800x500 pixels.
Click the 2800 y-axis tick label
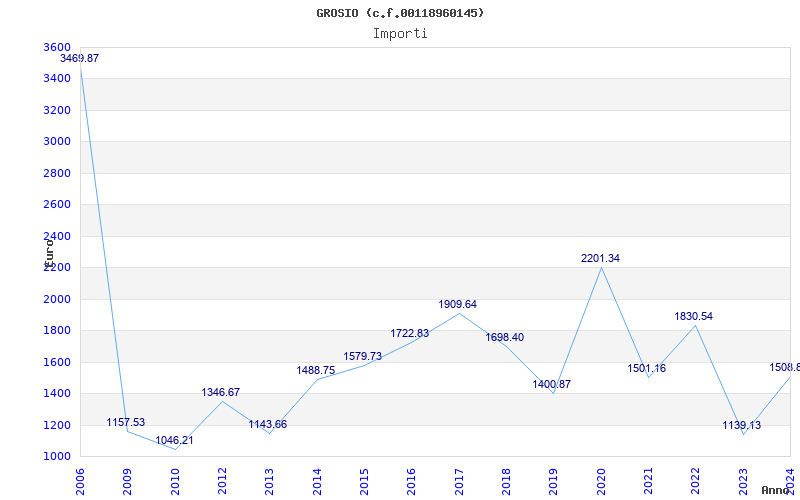[x=57, y=173]
